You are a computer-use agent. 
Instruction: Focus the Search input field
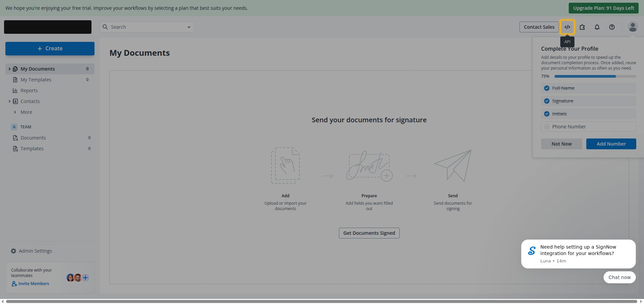click(147, 27)
